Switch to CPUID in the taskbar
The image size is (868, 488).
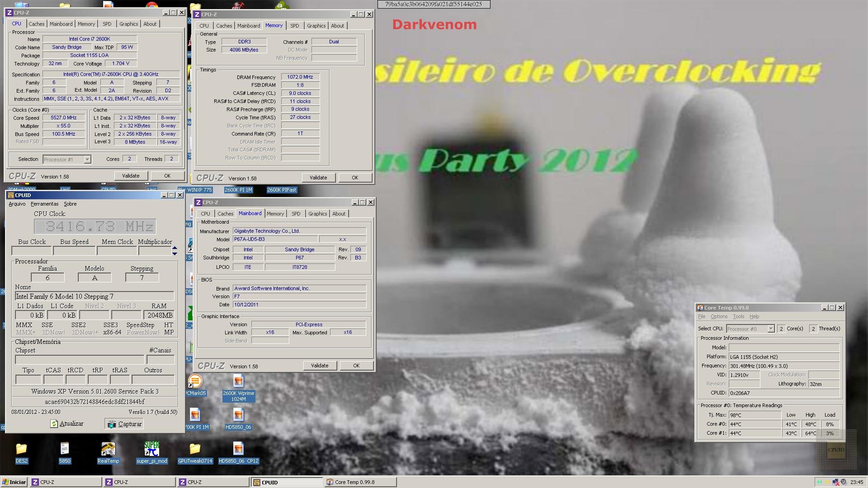[x=287, y=482]
